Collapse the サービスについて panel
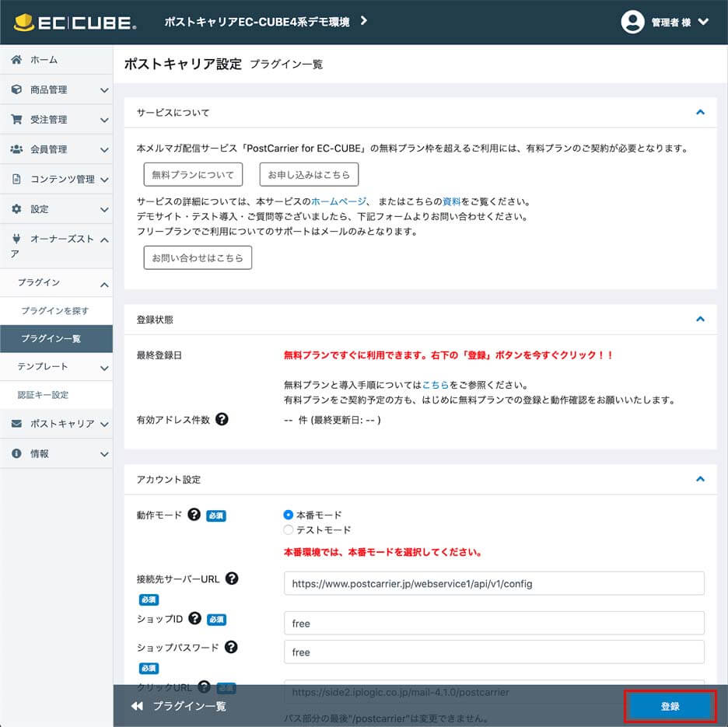The width and height of the screenshot is (728, 727). 700,112
